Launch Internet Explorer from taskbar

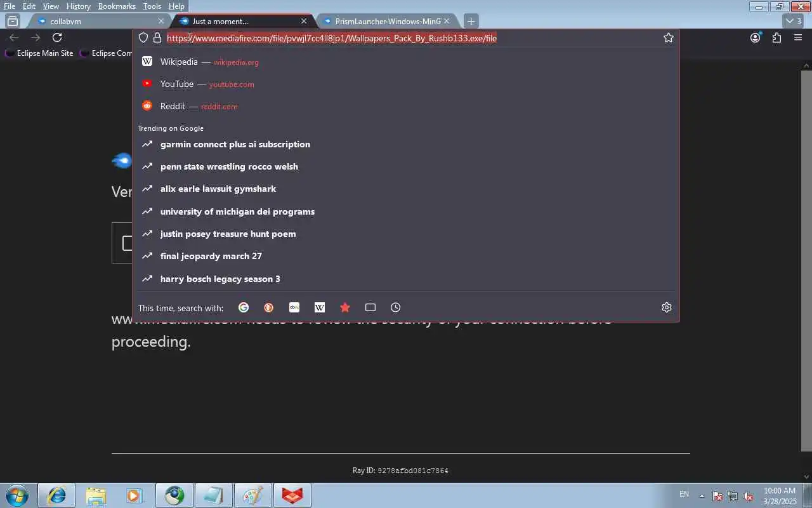point(56,495)
